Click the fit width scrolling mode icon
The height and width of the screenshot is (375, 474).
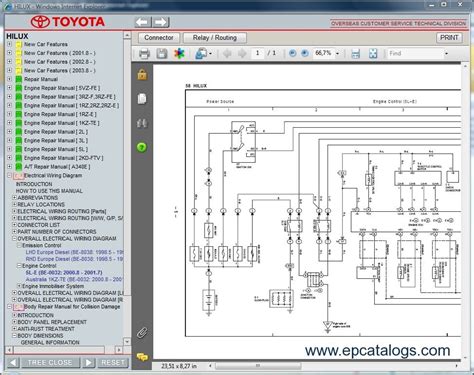click(355, 53)
